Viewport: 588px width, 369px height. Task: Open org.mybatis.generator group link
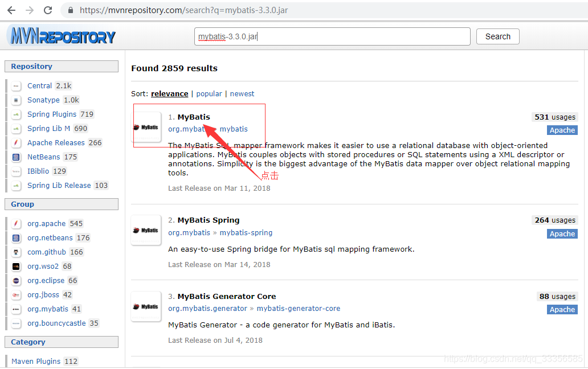coord(208,308)
